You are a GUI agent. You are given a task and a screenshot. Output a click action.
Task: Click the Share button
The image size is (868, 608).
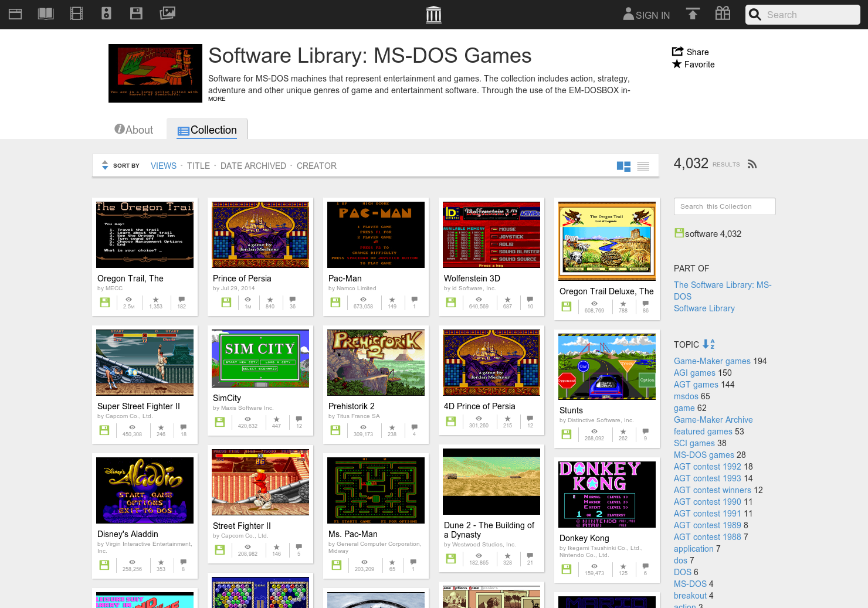[690, 52]
